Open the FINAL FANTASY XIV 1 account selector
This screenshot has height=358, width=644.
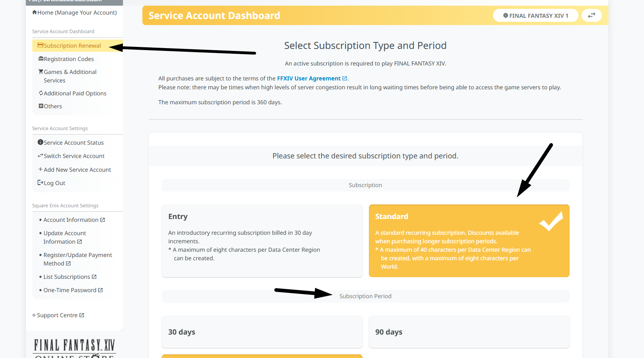coord(535,16)
